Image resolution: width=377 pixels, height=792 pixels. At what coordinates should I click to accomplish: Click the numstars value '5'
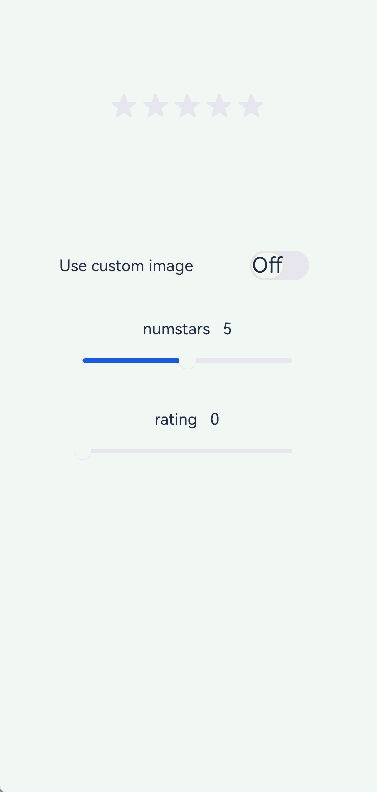point(227,329)
